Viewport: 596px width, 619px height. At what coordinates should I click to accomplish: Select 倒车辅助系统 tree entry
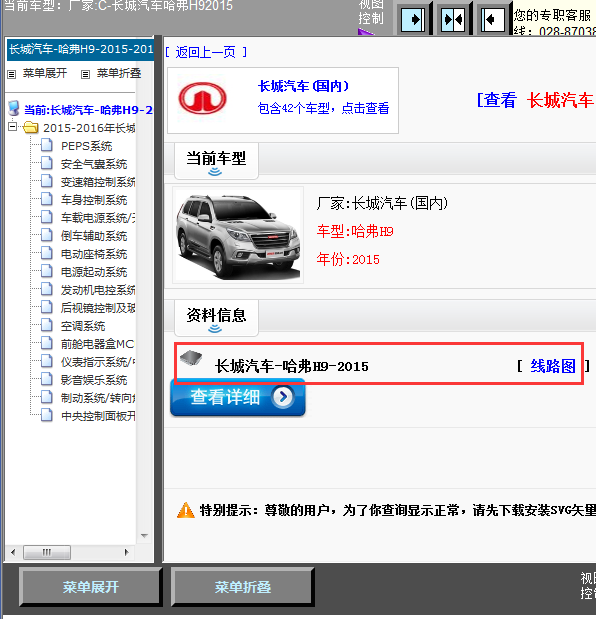click(x=94, y=236)
